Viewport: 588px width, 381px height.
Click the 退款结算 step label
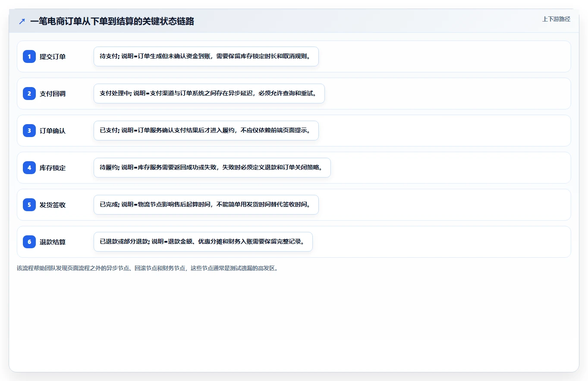pyautogui.click(x=53, y=242)
